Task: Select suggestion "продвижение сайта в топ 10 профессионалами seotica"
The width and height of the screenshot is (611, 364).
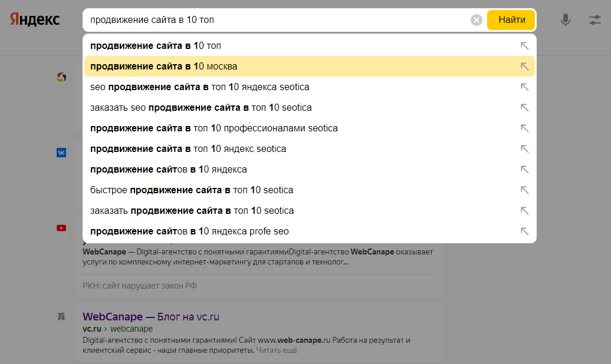Action: (x=310, y=128)
